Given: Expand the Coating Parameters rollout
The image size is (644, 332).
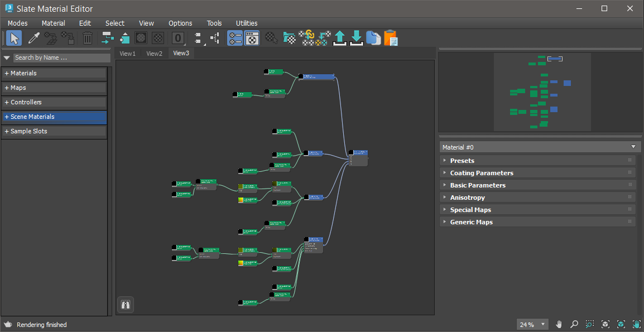Looking at the screenshot, I should pos(482,173).
